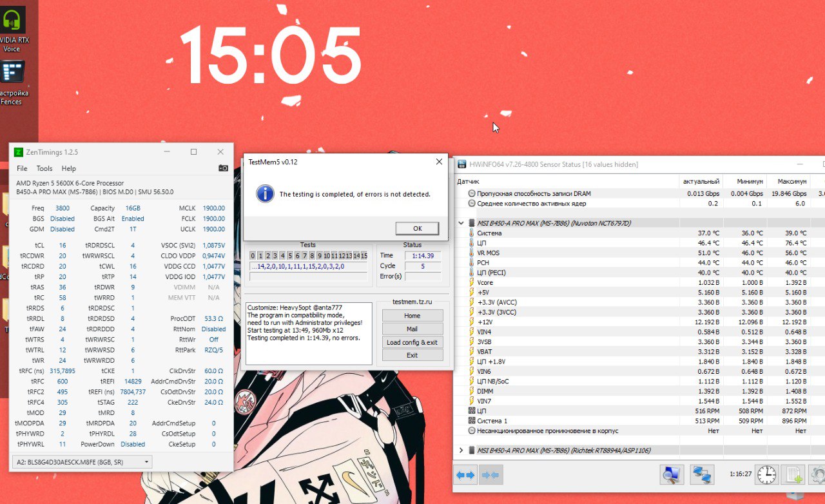This screenshot has height=504, width=825.
Task: Click the HWiNFO clock reset icon
Action: click(x=767, y=475)
